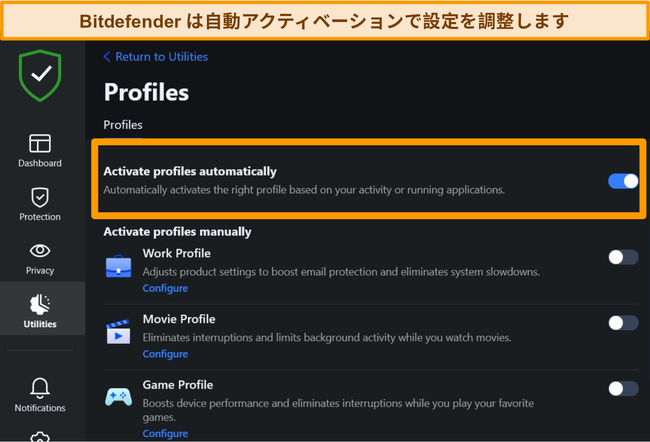
Task: Select the Utilities sidebar icon
Action: pos(40,304)
